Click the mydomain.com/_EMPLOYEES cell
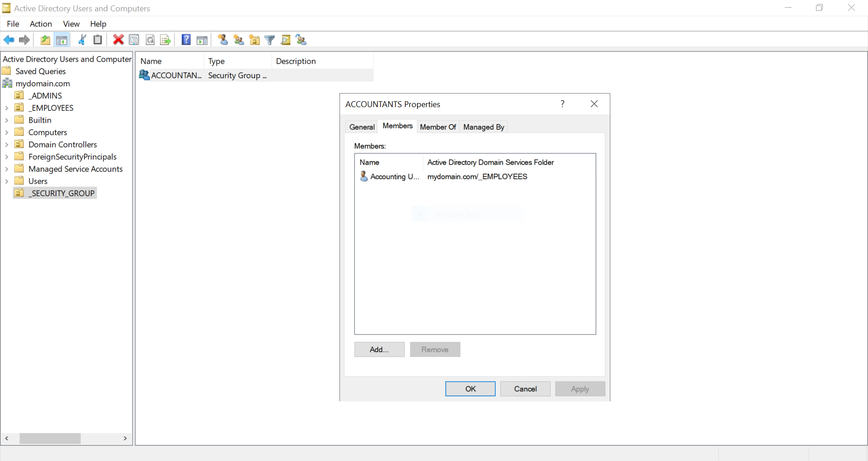The width and height of the screenshot is (868, 461). point(477,177)
